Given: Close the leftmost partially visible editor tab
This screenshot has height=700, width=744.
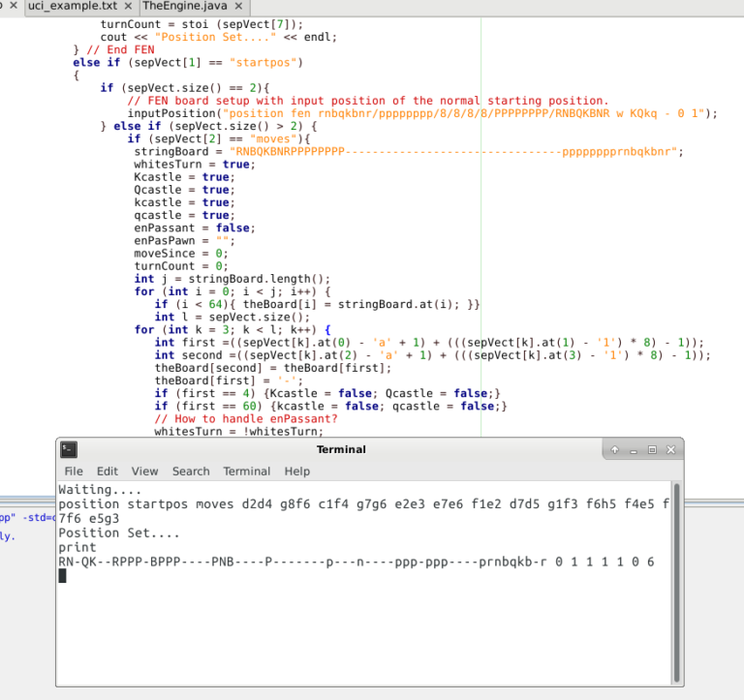Looking at the screenshot, I should 13,6.
